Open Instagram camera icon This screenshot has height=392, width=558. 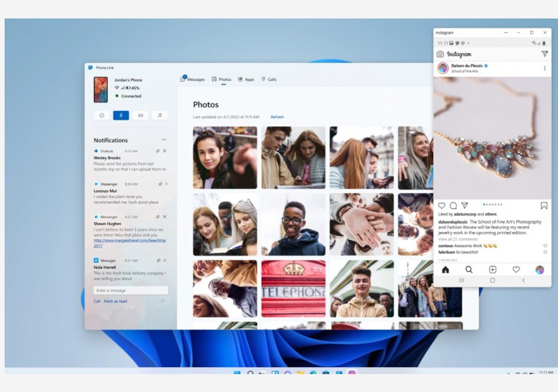click(x=440, y=54)
